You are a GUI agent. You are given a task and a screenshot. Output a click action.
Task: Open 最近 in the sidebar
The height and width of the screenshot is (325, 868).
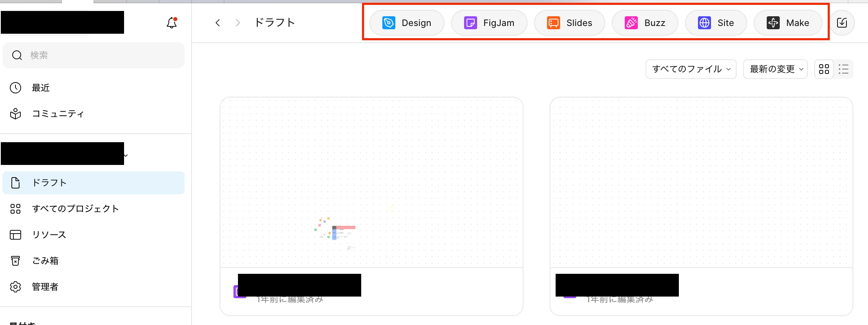(x=94, y=88)
